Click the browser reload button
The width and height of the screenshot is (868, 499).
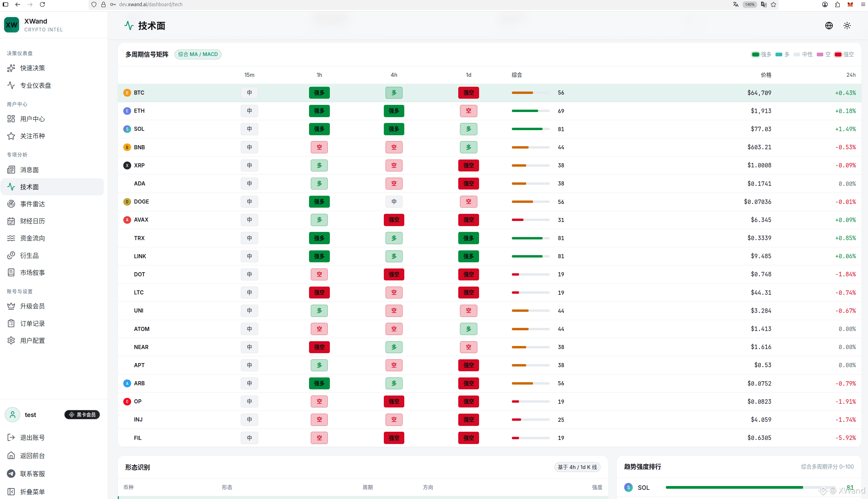[x=42, y=4]
